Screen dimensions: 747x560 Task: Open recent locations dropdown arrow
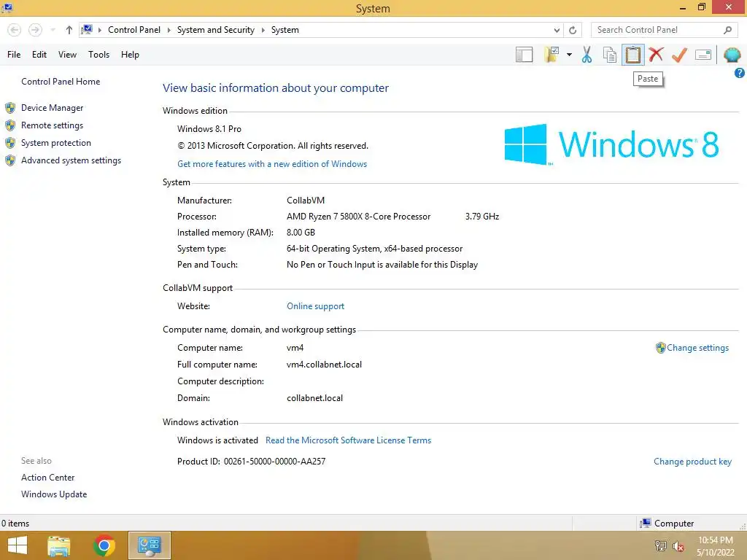(x=53, y=30)
